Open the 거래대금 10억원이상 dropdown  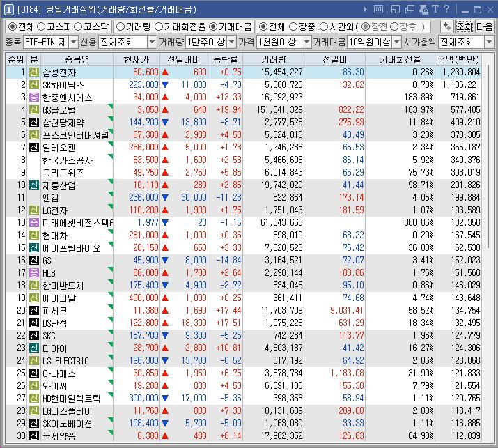(x=397, y=42)
